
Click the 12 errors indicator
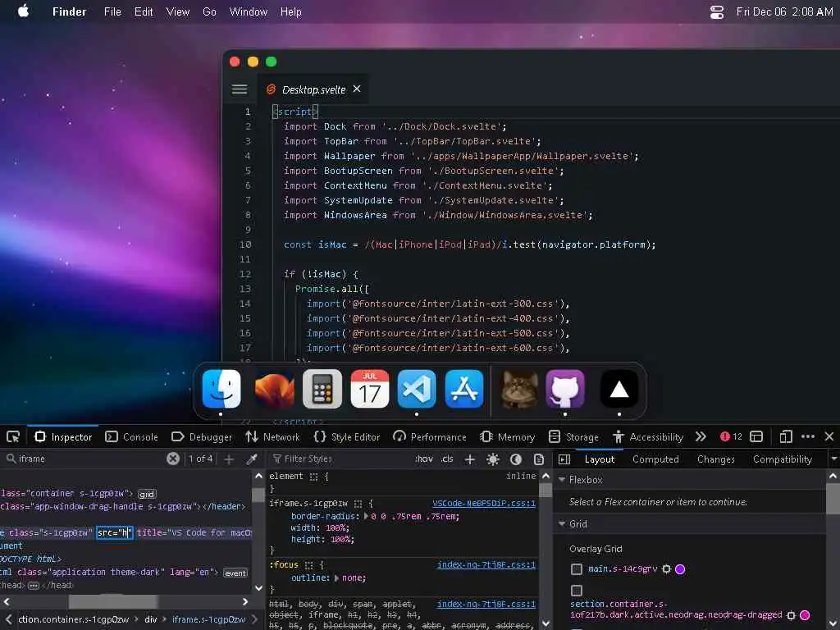point(731,437)
